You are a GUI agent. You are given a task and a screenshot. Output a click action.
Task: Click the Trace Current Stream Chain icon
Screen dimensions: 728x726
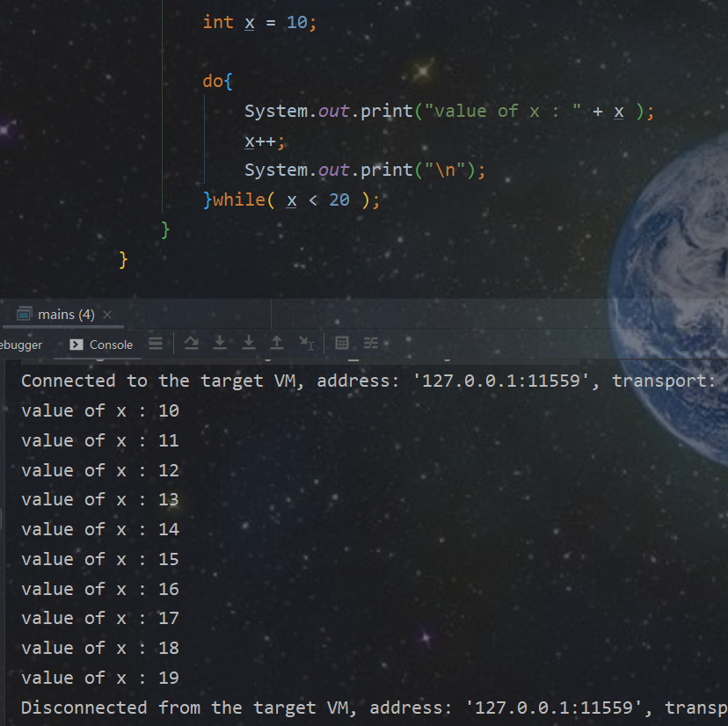click(x=370, y=343)
